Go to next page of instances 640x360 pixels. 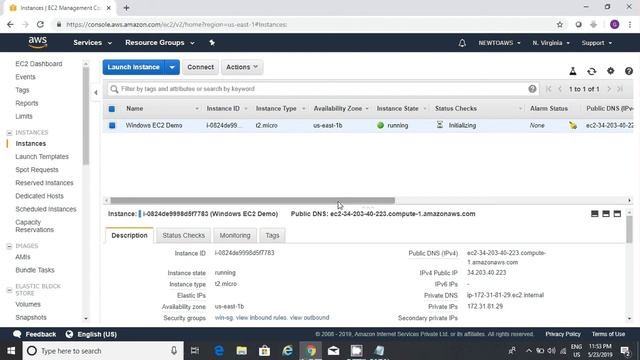tap(609, 89)
